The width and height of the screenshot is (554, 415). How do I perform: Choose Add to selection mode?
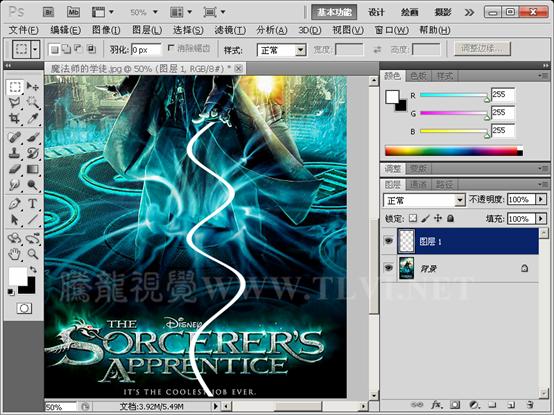[66, 49]
